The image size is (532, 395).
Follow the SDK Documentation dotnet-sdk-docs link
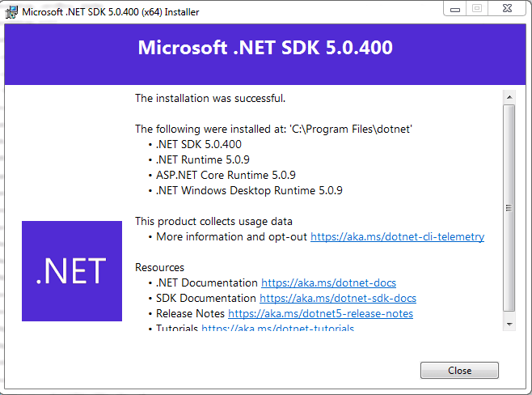[x=338, y=298]
